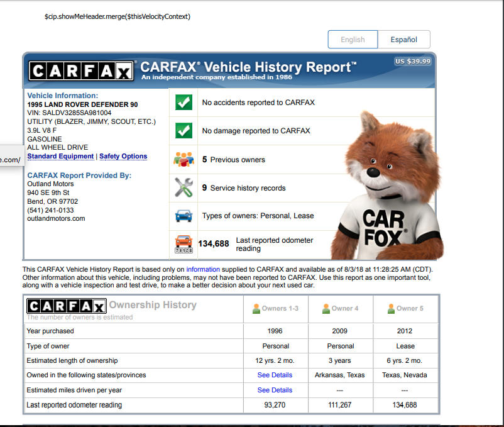
Task: Click the people icon for Previous owners
Action: point(184,160)
